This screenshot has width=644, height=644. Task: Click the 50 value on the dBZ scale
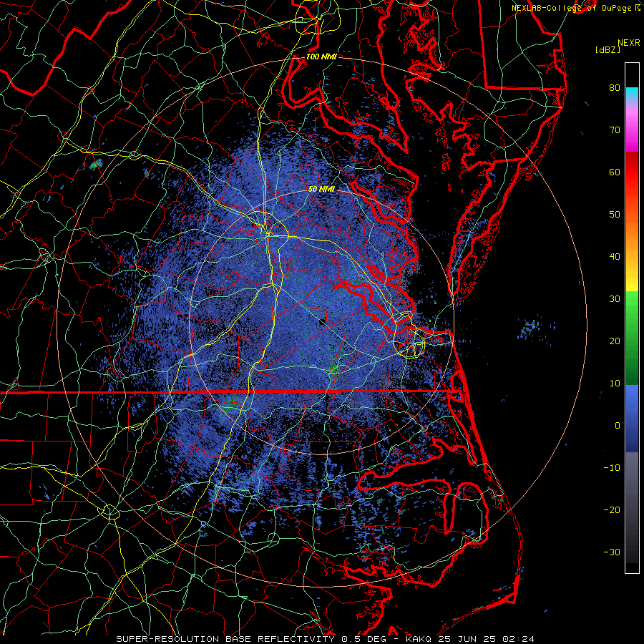[x=615, y=215]
